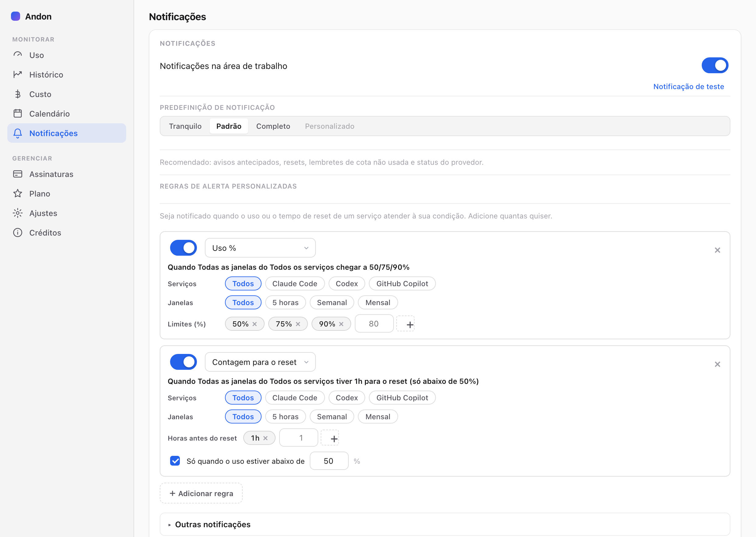Select Claude Code in reset countdown rule
This screenshot has height=537, width=756.
point(294,398)
